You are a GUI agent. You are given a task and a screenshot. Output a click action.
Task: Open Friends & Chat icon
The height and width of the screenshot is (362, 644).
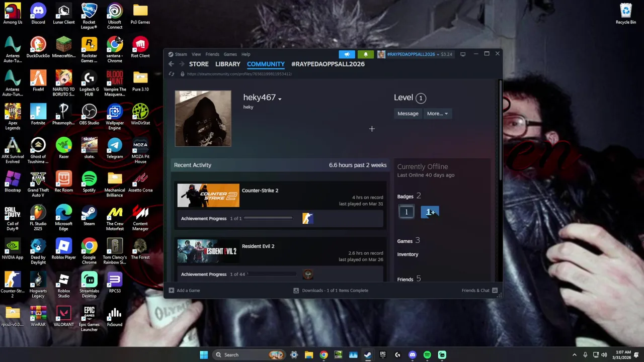point(495,290)
